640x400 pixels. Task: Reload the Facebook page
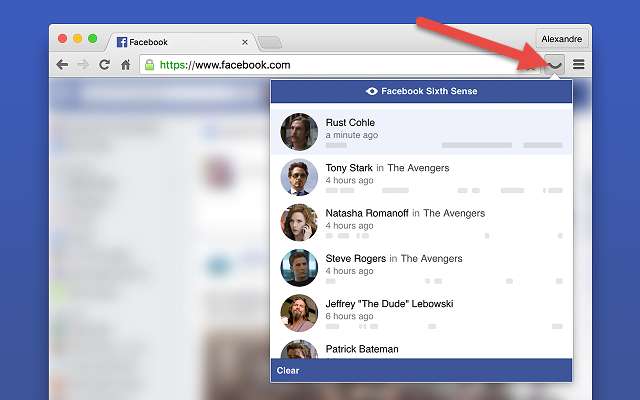coord(104,64)
